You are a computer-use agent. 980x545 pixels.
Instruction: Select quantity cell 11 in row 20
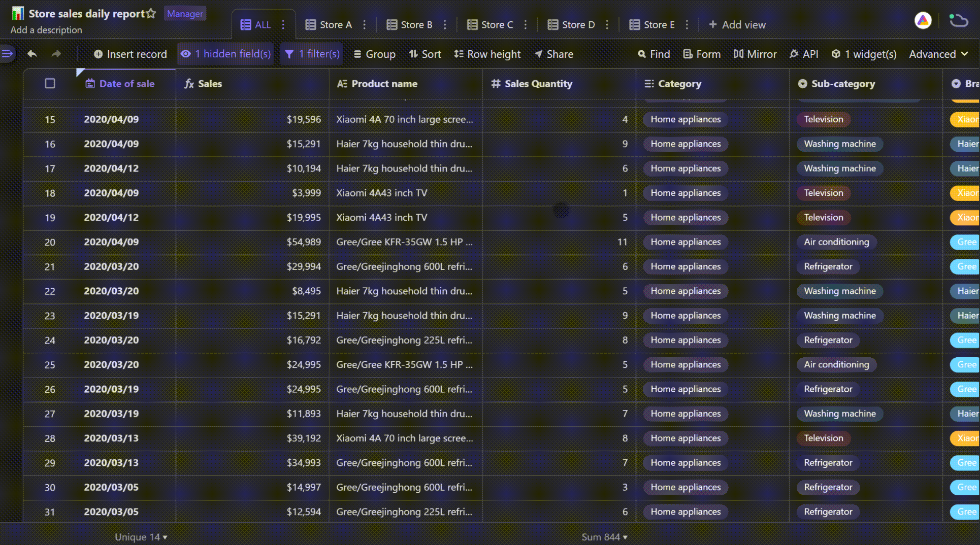tap(559, 242)
